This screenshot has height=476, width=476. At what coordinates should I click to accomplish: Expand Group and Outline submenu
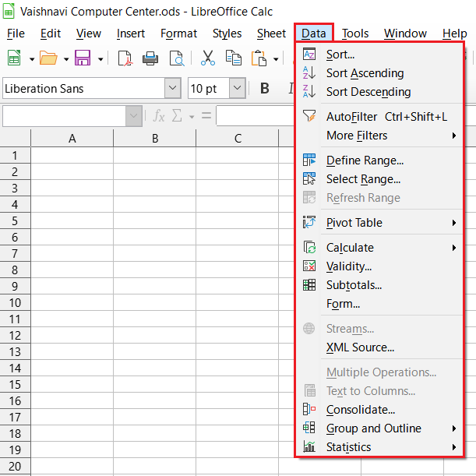click(x=454, y=428)
